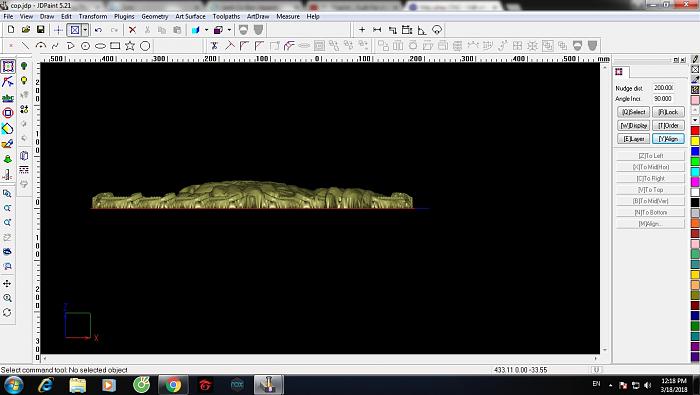The height and width of the screenshot is (395, 700).
Task: Click the pan move arrows icon
Action: pyautogui.click(x=7, y=283)
